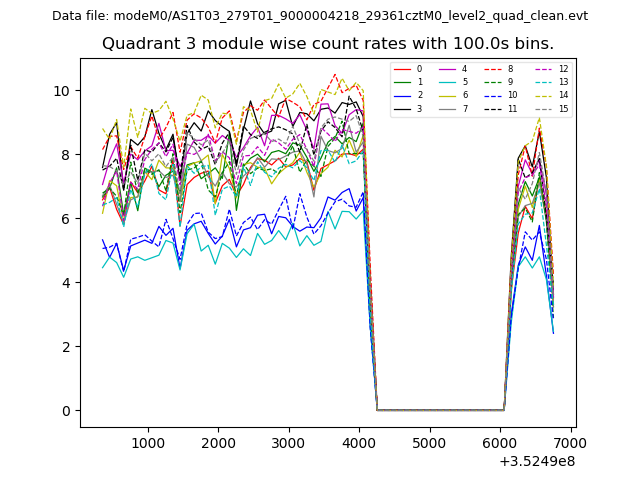Screen dimensions: 640x480
Task: Click the plot title about Quadrant 3
Action: click(x=328, y=44)
